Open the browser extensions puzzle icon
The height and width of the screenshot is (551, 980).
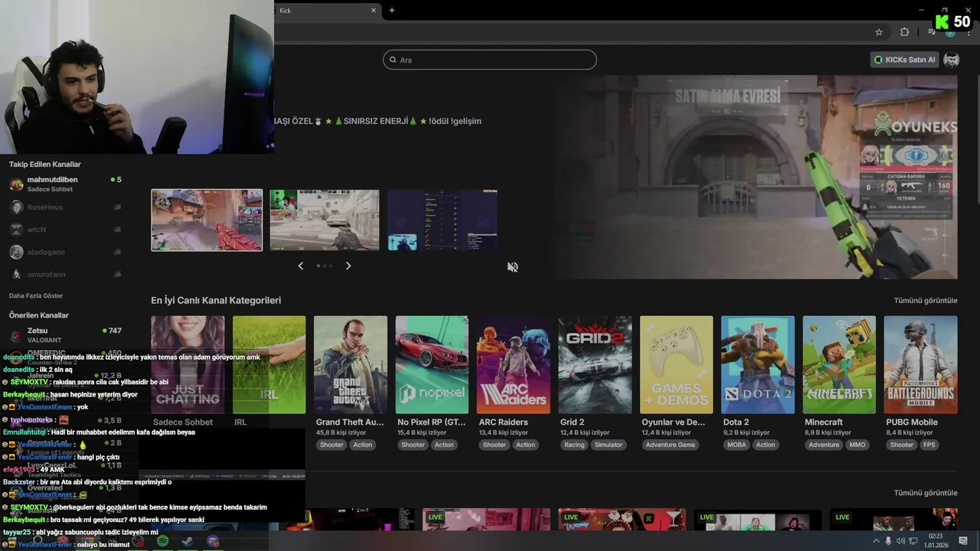pos(905,32)
